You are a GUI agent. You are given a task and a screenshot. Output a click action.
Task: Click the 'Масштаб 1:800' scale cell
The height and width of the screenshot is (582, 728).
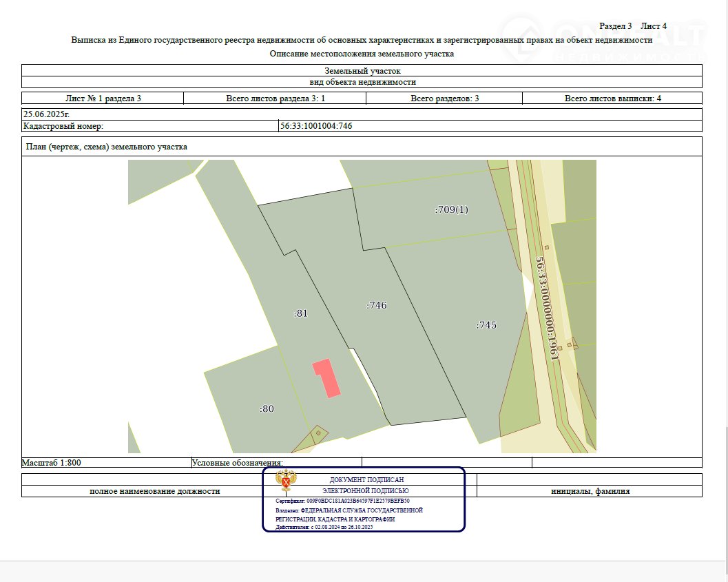52,463
